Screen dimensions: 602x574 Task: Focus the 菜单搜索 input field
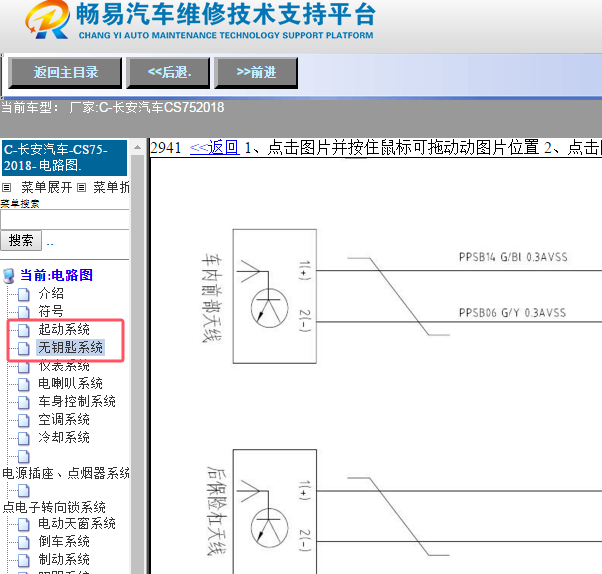[64, 220]
